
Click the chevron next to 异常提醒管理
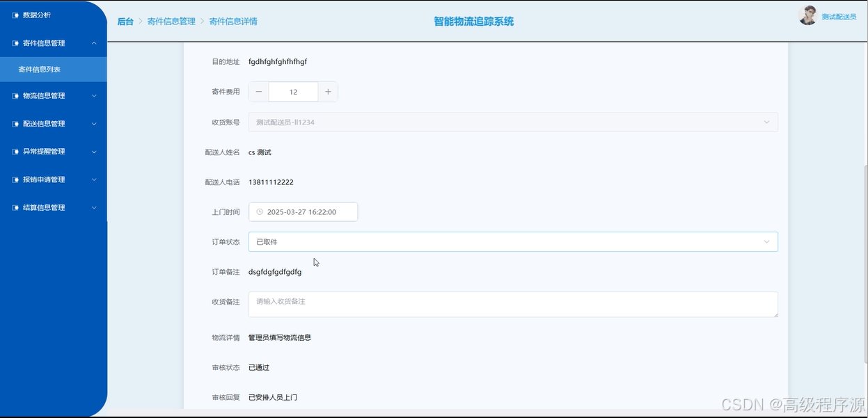94,152
